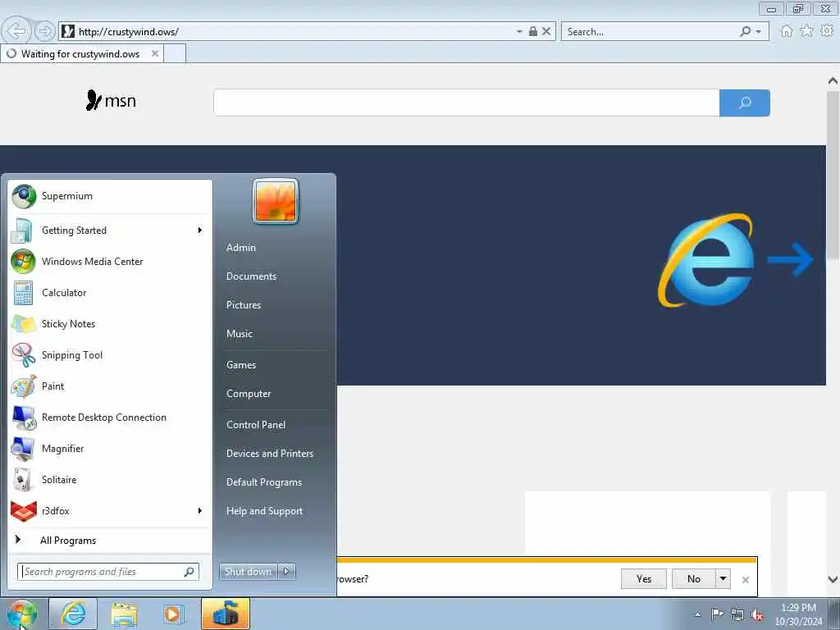The height and width of the screenshot is (630, 840).
Task: Click the security lock icon
Action: pos(533,31)
